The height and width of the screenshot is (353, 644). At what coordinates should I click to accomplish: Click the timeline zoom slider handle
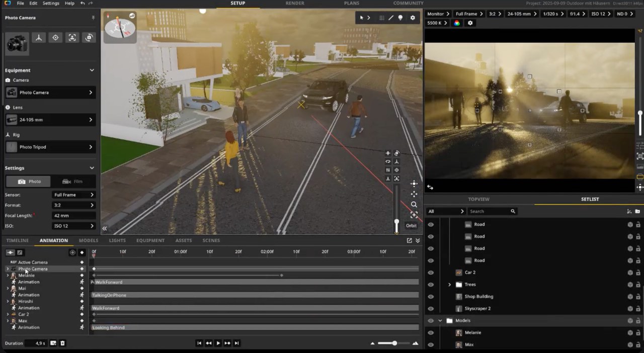pyautogui.click(x=394, y=343)
